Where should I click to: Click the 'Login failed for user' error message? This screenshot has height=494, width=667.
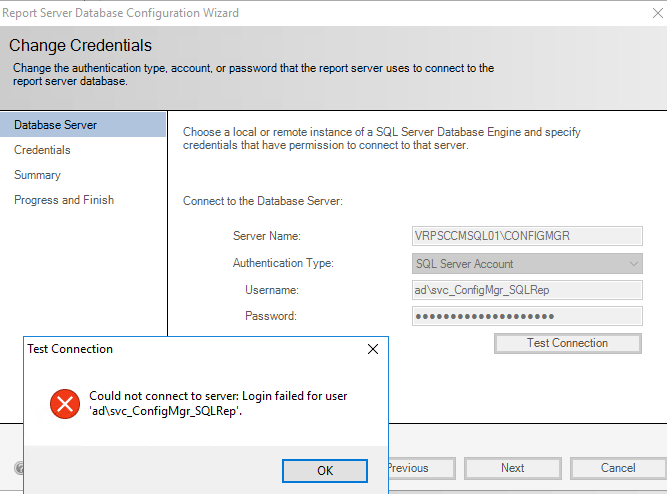(x=218, y=403)
